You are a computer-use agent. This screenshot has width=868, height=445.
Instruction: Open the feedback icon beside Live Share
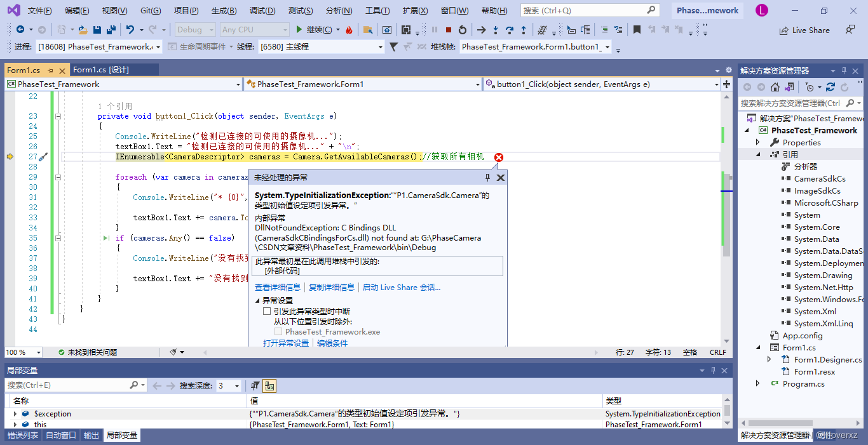coord(850,30)
